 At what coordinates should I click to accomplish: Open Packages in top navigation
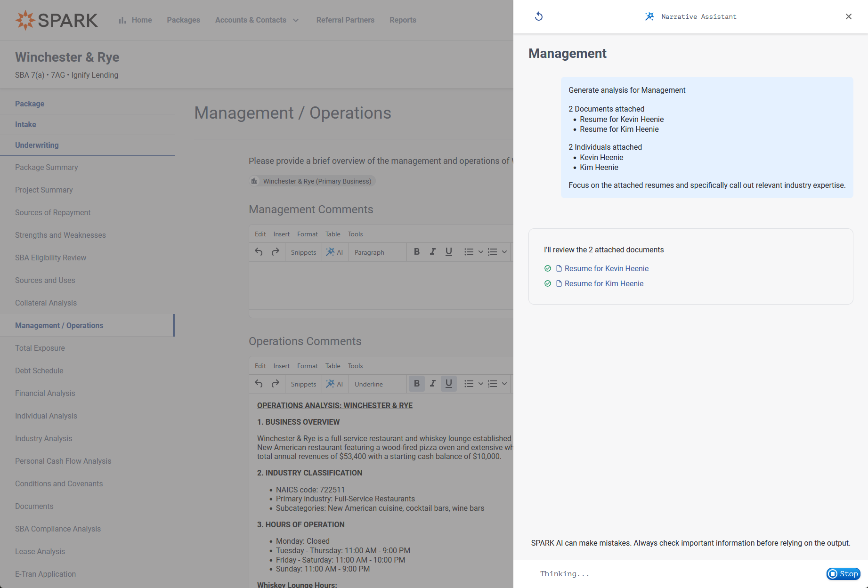point(183,20)
